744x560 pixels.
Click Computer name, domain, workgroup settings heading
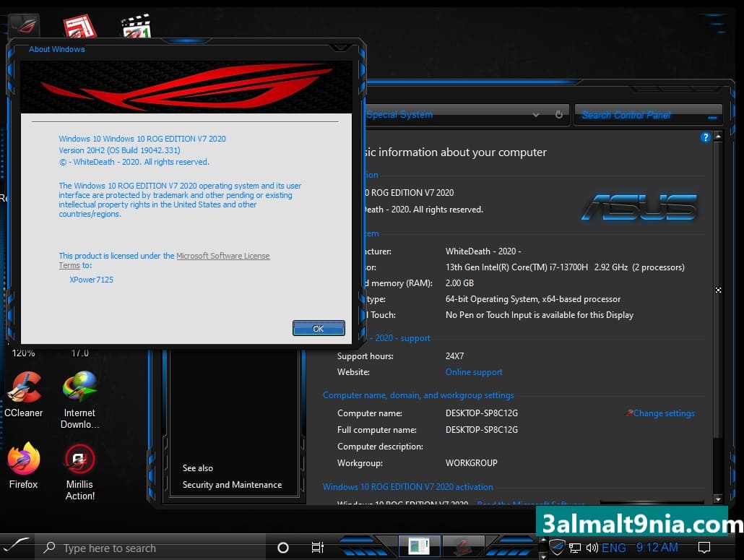(418, 395)
